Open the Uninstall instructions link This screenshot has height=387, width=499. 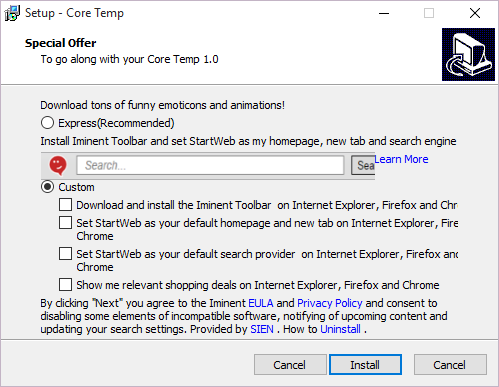coord(340,329)
